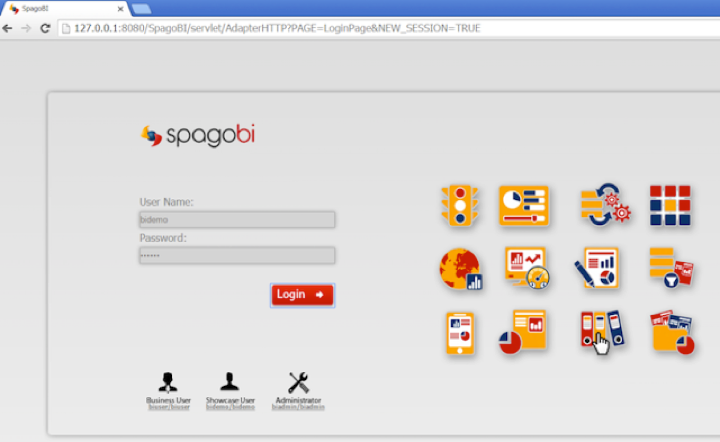Click the browser reload button
720x442 pixels.
click(x=45, y=28)
